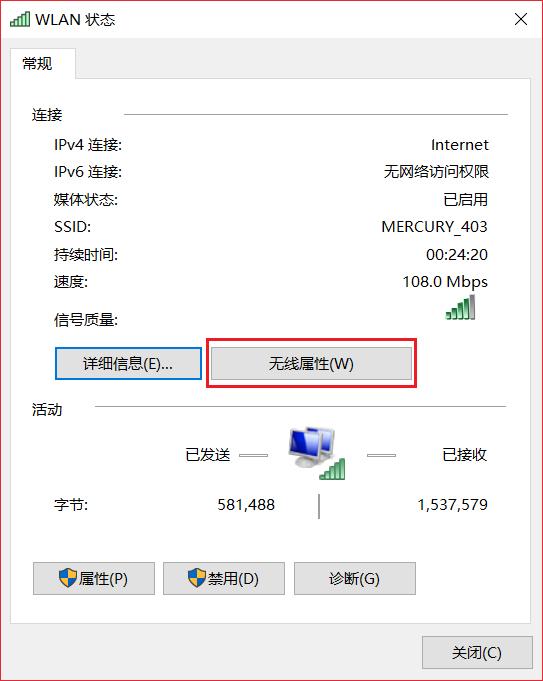Click the SSID value MERCURY_403
Viewport: 543px width, 681px height.
click(x=434, y=227)
